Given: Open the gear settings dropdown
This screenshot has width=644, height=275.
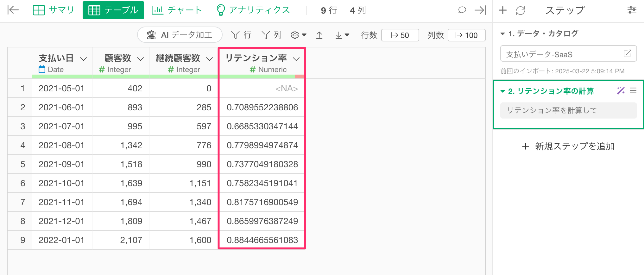Looking at the screenshot, I should point(299,35).
